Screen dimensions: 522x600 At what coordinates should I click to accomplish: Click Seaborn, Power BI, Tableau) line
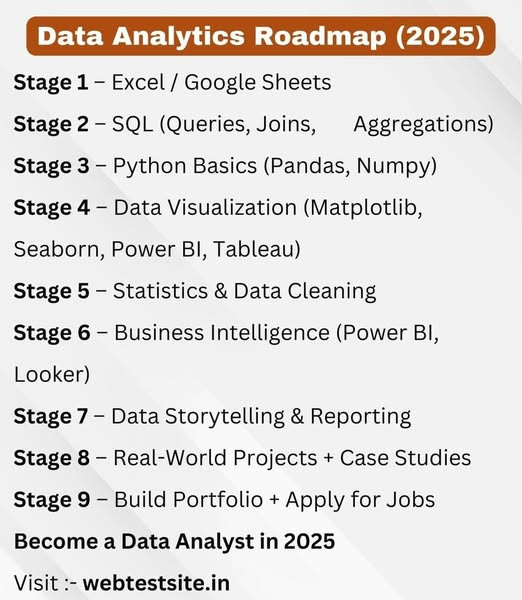tap(157, 249)
